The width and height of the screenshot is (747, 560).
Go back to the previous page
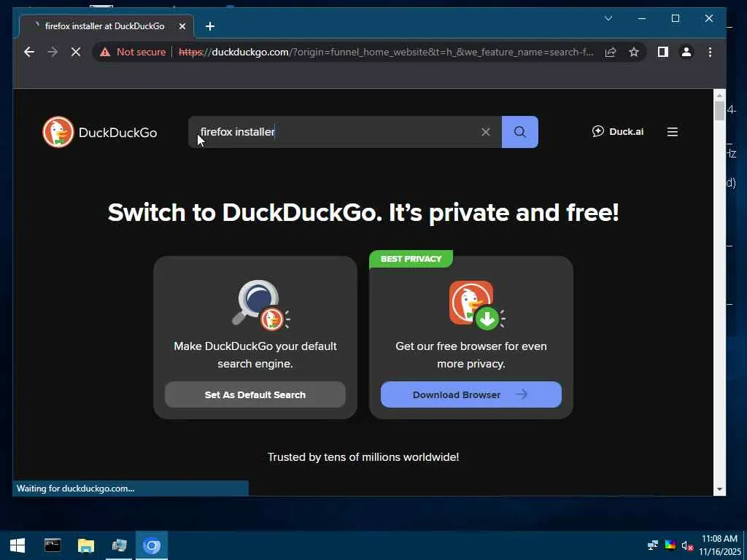(29, 52)
